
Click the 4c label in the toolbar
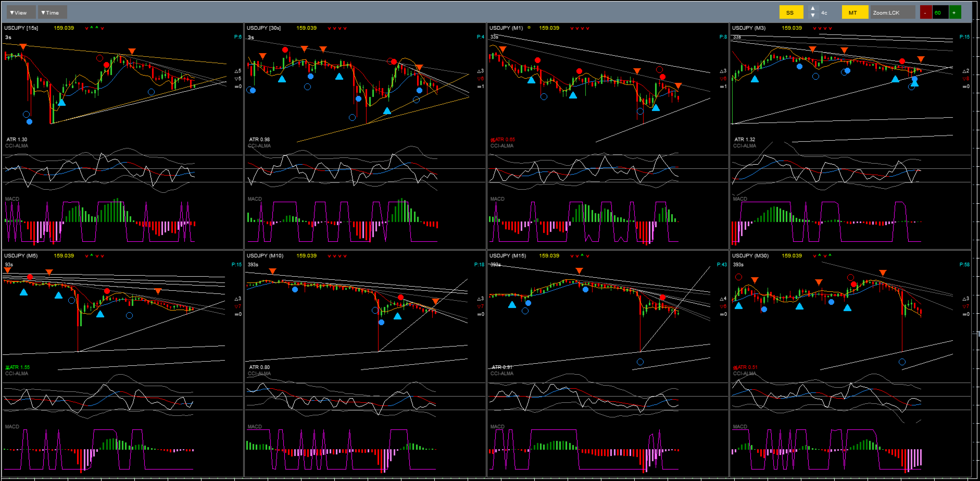tap(824, 13)
